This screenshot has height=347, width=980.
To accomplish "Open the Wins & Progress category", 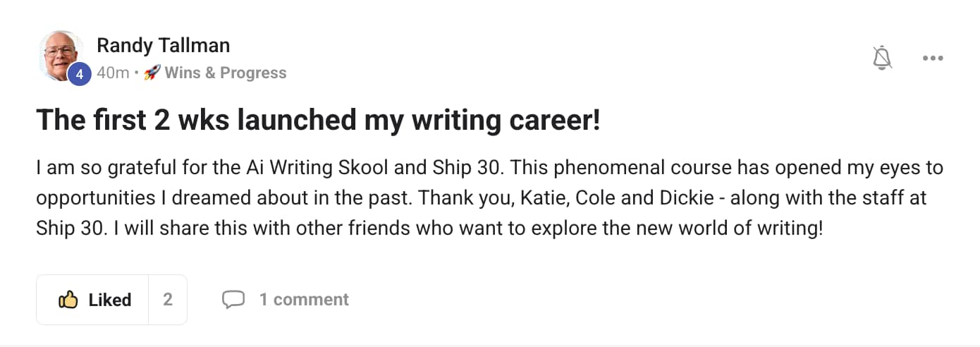I will (226, 73).
